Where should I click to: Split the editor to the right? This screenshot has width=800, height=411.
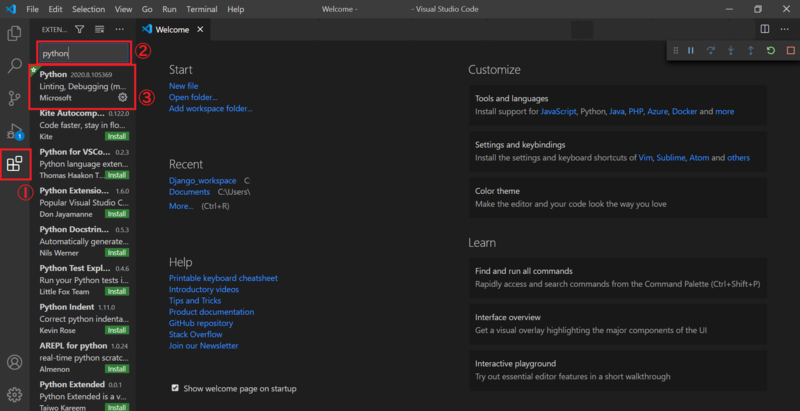tap(765, 29)
